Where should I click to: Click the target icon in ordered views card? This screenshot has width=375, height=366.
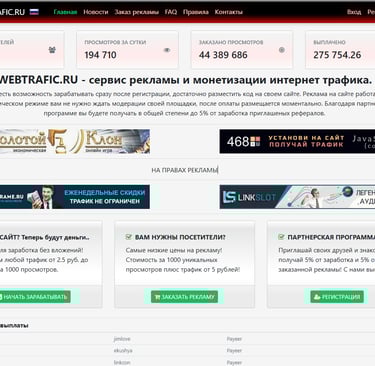click(x=282, y=50)
